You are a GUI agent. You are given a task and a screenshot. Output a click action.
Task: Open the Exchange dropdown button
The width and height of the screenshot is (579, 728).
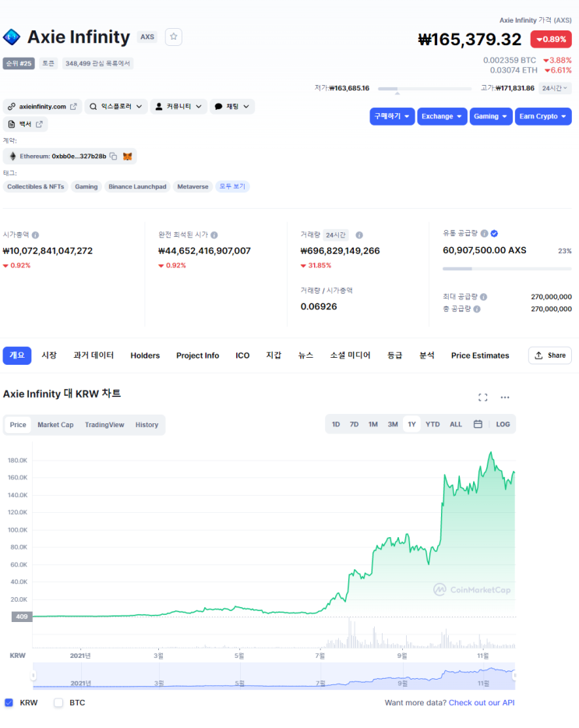pyautogui.click(x=442, y=116)
